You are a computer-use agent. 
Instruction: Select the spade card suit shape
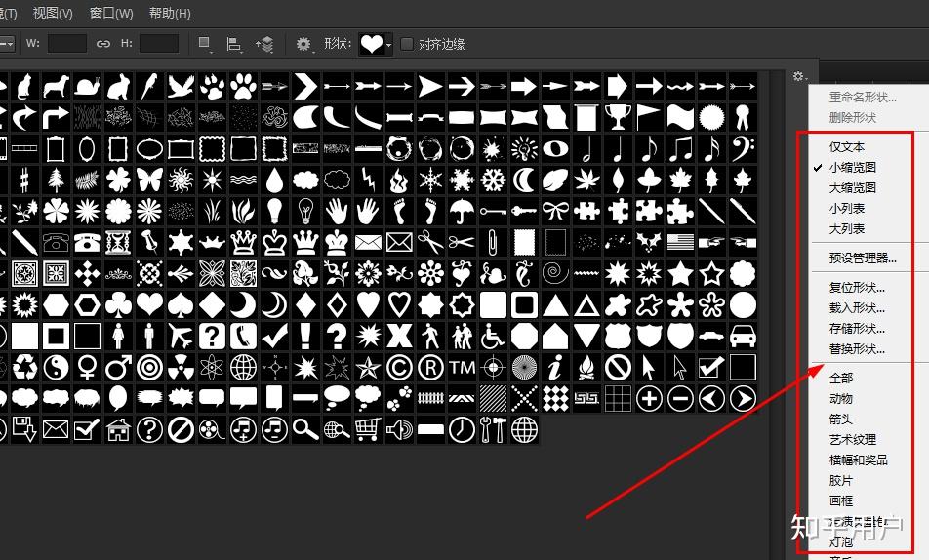[x=181, y=304]
